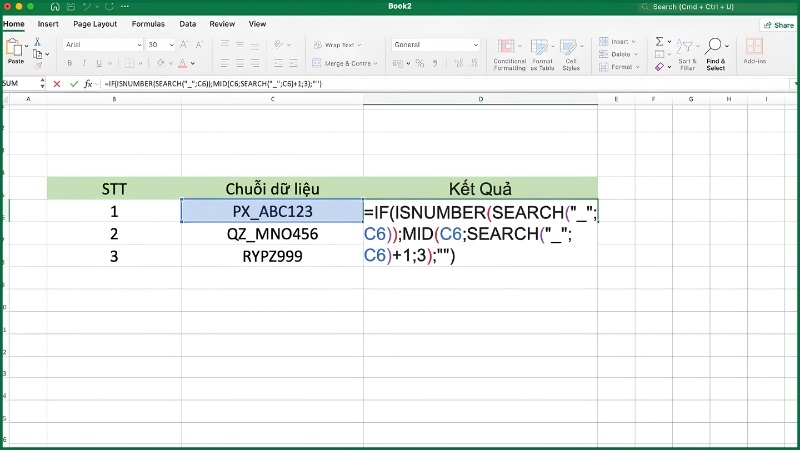The image size is (800, 450).
Task: Save the workbook with the save icon
Action: (71, 7)
